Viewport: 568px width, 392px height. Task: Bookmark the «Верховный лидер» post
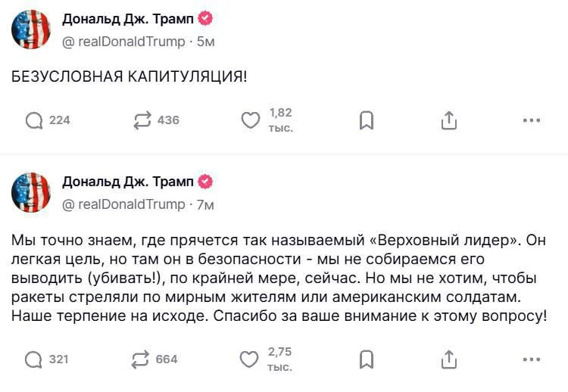pyautogui.click(x=366, y=359)
